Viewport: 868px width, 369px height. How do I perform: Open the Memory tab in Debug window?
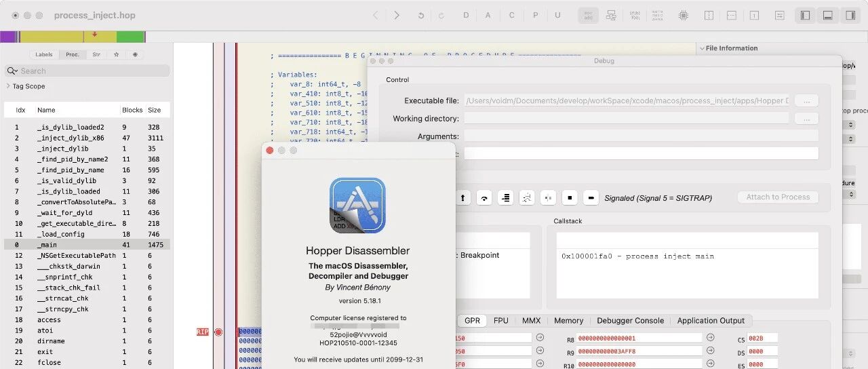pos(568,321)
